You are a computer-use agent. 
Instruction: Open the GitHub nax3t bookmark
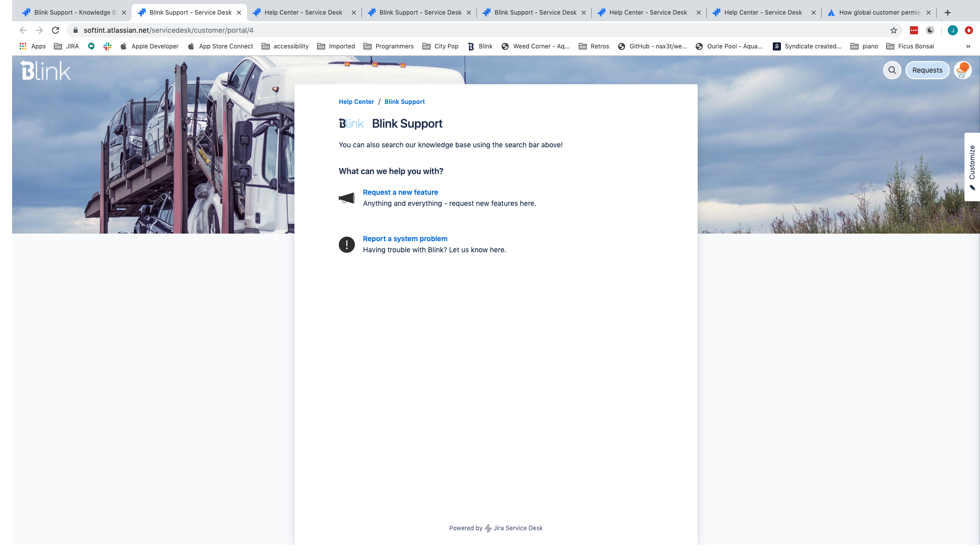pos(652,46)
